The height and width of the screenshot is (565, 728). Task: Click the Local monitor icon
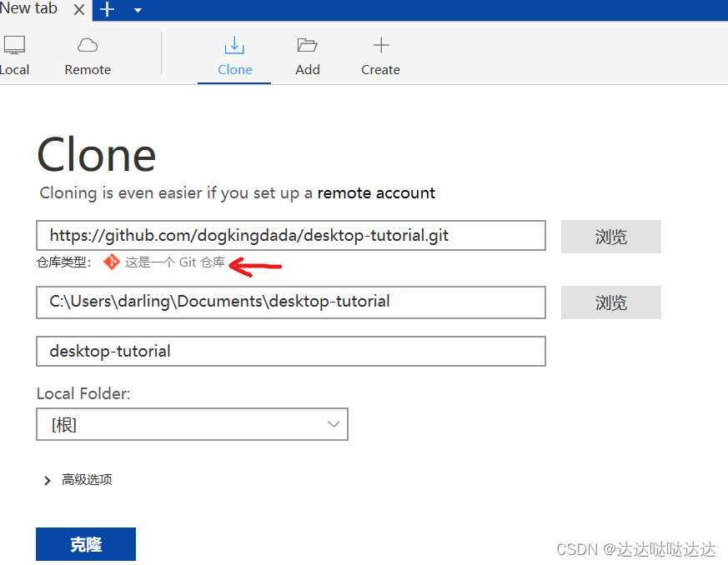point(14,46)
